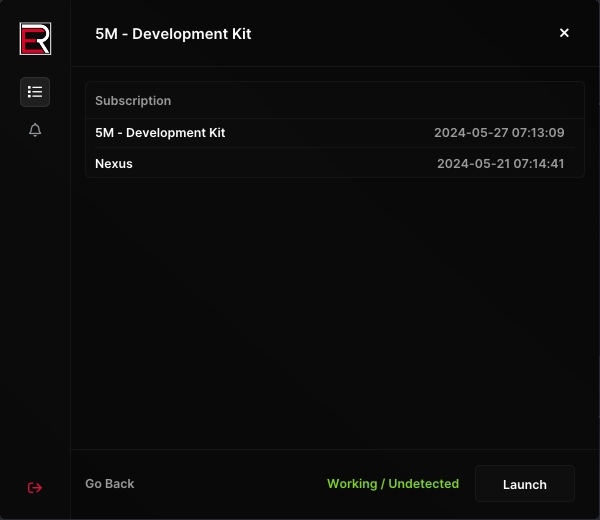This screenshot has height=520, width=600.
Task: Click the Working / Undetected status text
Action: coord(392,484)
